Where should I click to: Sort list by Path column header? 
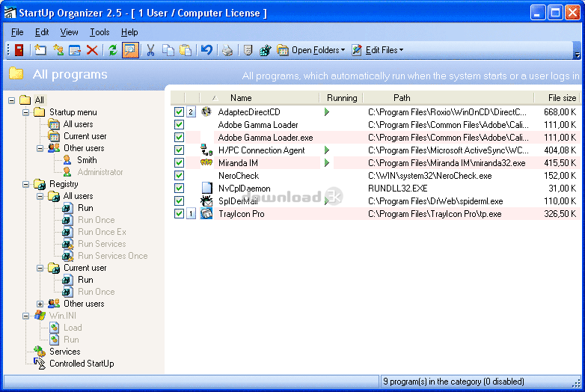coord(448,98)
